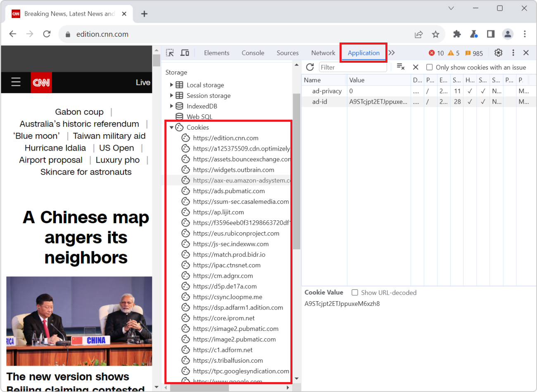Select the ad-id cookie row
The width and height of the screenshot is (537, 392).
coord(419,102)
